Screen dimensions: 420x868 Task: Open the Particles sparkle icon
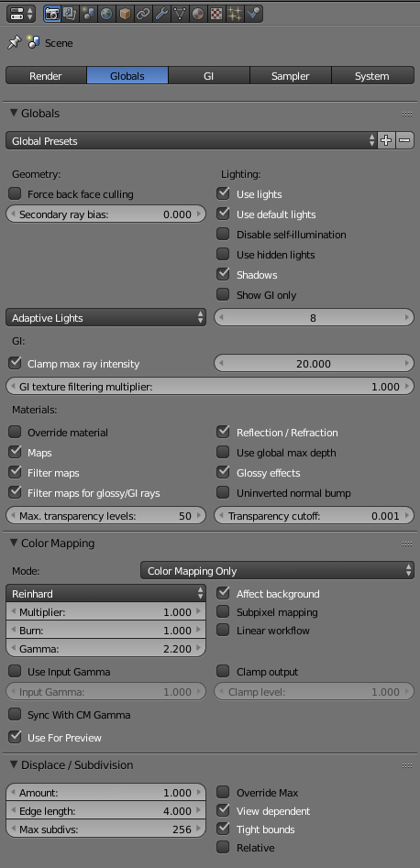(235, 14)
